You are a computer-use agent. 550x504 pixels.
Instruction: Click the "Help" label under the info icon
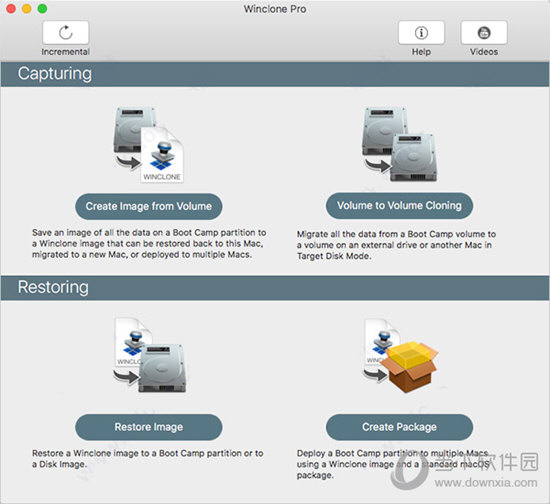coord(421,52)
